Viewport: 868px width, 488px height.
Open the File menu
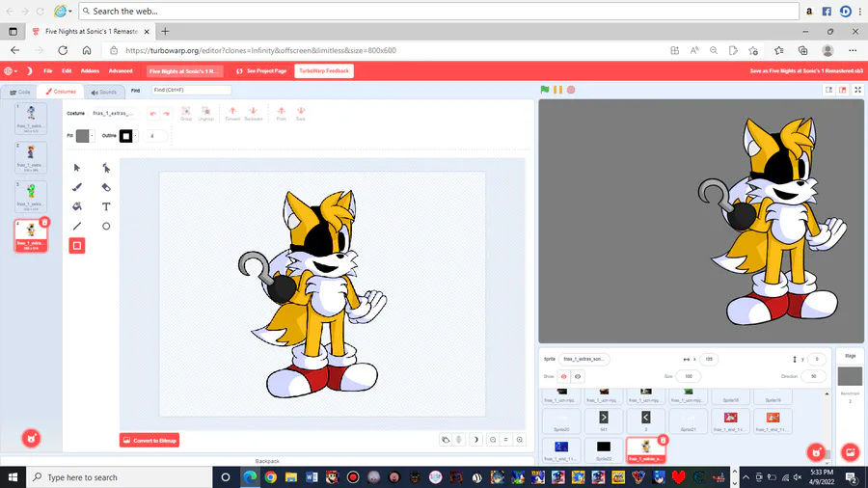(x=48, y=70)
